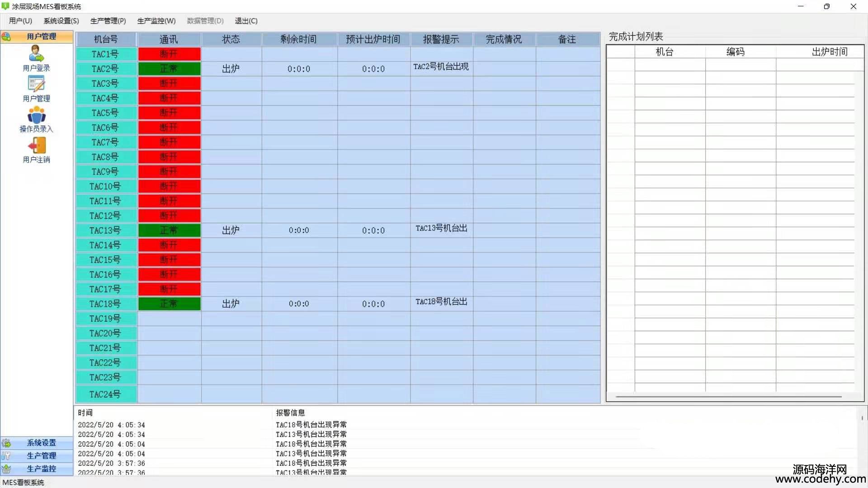The width and height of the screenshot is (868, 488).
Task: Click the 通讯 column header
Action: click(169, 39)
